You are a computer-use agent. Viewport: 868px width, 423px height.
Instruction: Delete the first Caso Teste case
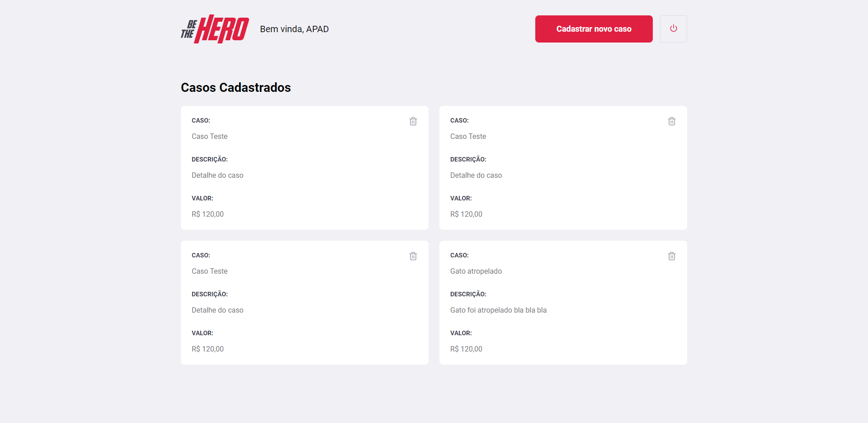click(413, 121)
